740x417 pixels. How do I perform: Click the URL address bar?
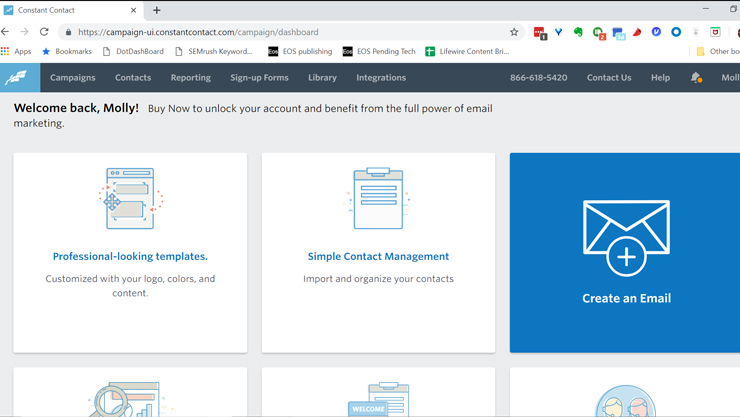pyautogui.click(x=291, y=32)
